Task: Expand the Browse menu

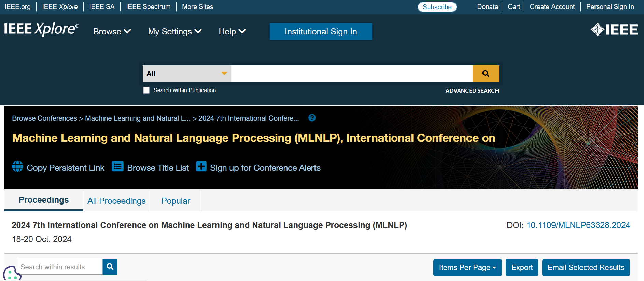Action: coord(112,32)
